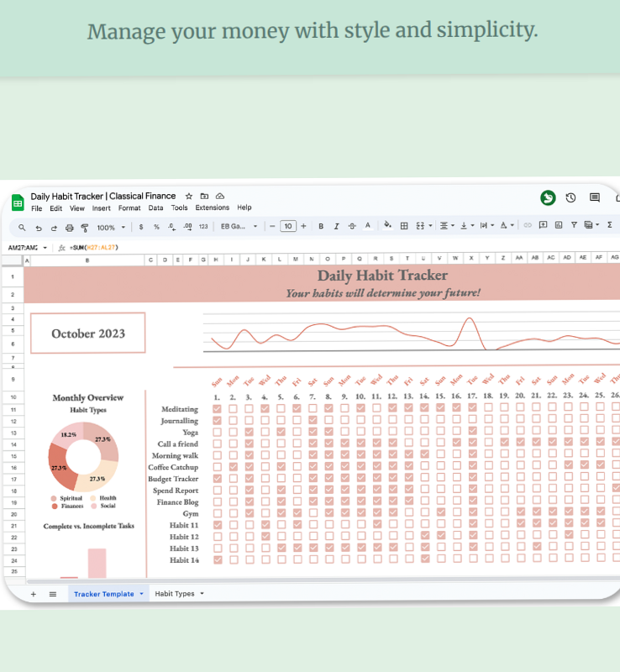Open the cell borders tool
Image resolution: width=620 pixels, height=672 pixels.
(404, 226)
